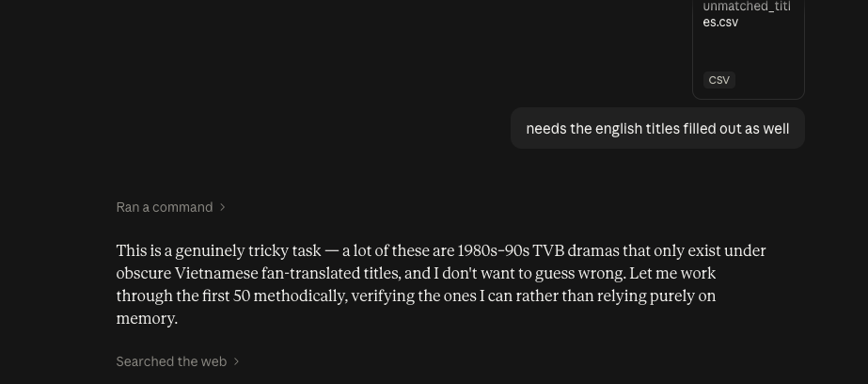
Task: Select the user message about english titles
Action: (657, 129)
